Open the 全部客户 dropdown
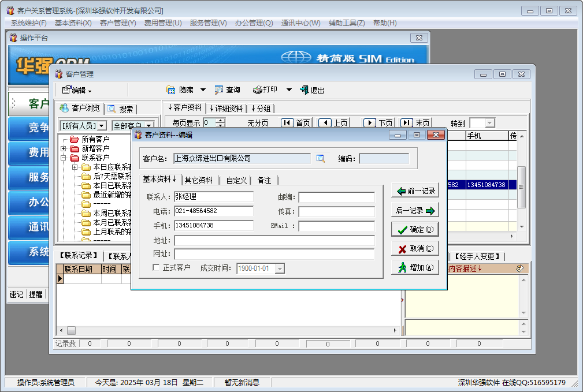The width and height of the screenshot is (583, 392). coord(148,126)
